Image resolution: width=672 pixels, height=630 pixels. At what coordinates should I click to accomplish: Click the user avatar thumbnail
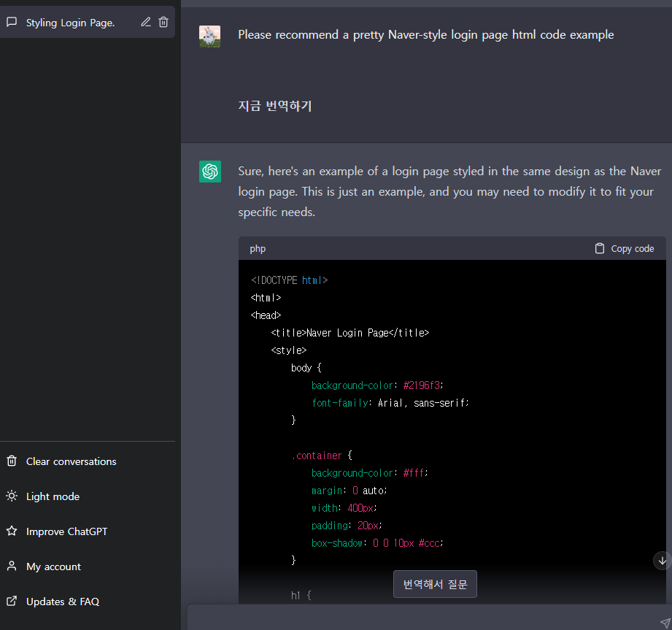[209, 37]
